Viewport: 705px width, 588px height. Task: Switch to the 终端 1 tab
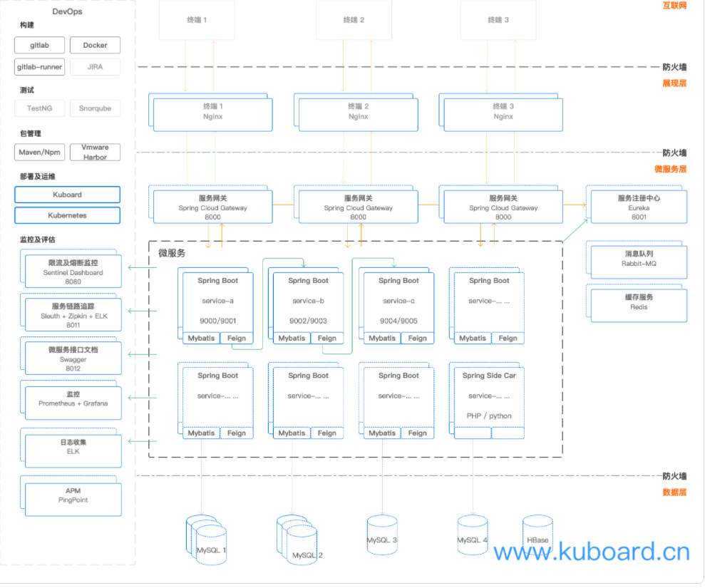196,20
